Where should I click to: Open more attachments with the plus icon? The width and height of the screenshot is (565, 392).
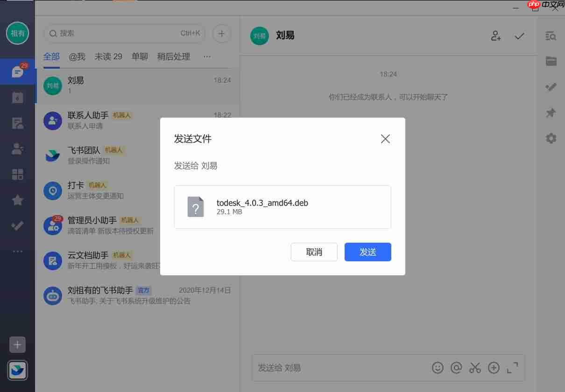point(494,368)
